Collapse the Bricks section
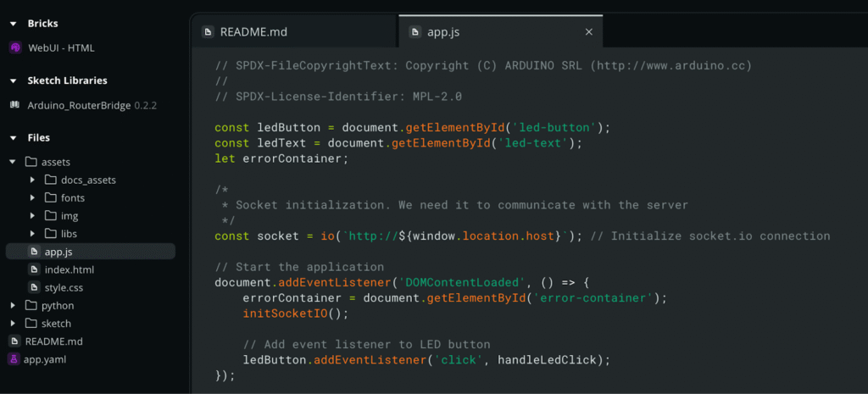The image size is (868, 394). pos(14,24)
